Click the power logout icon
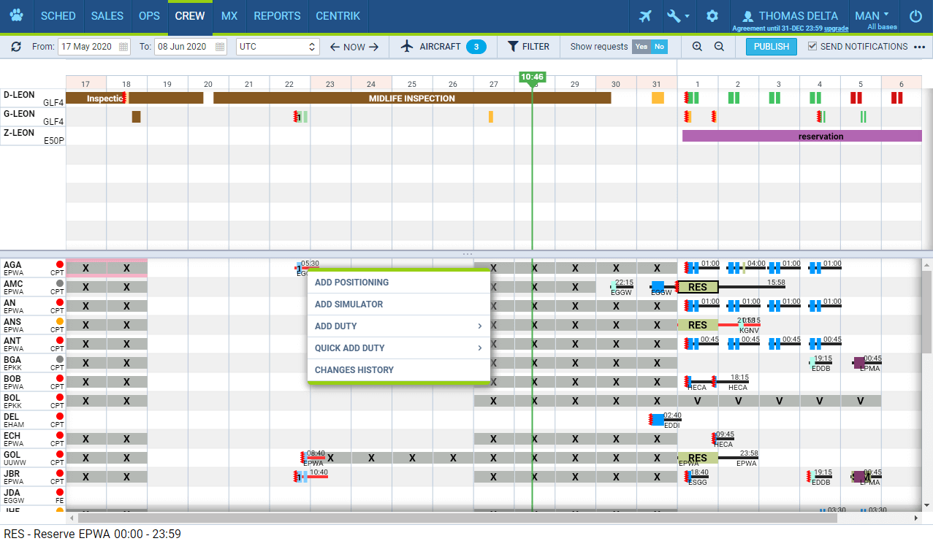933x560 pixels. (x=915, y=16)
